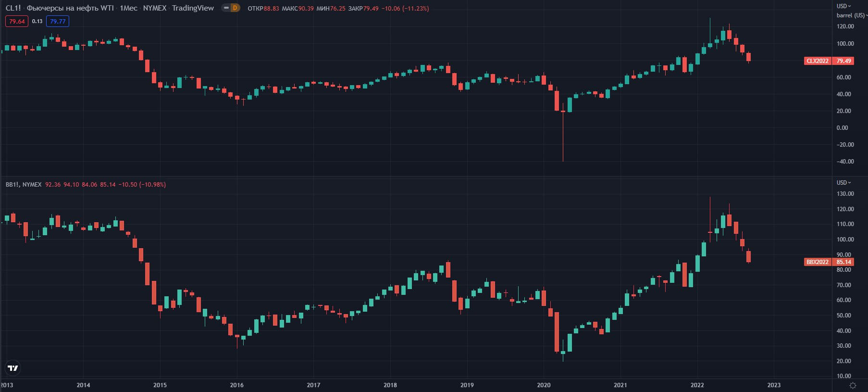
Task: Click the −40.00 price axis label
Action: click(845, 161)
